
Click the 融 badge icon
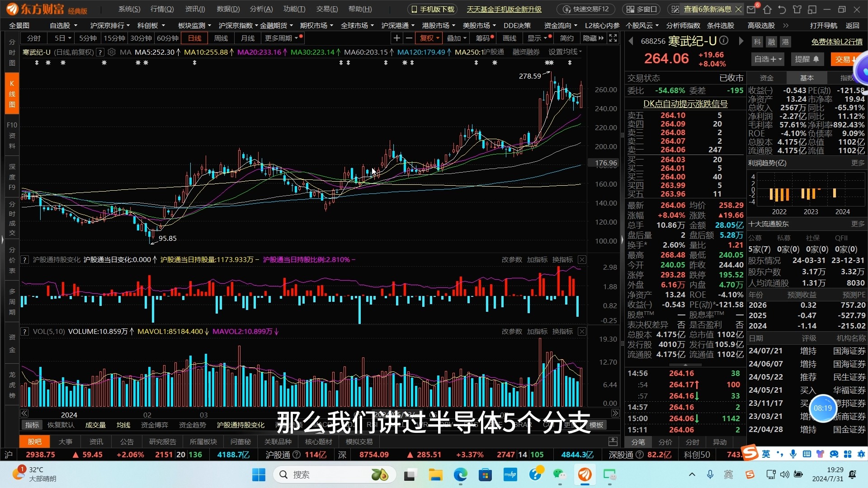tap(771, 42)
